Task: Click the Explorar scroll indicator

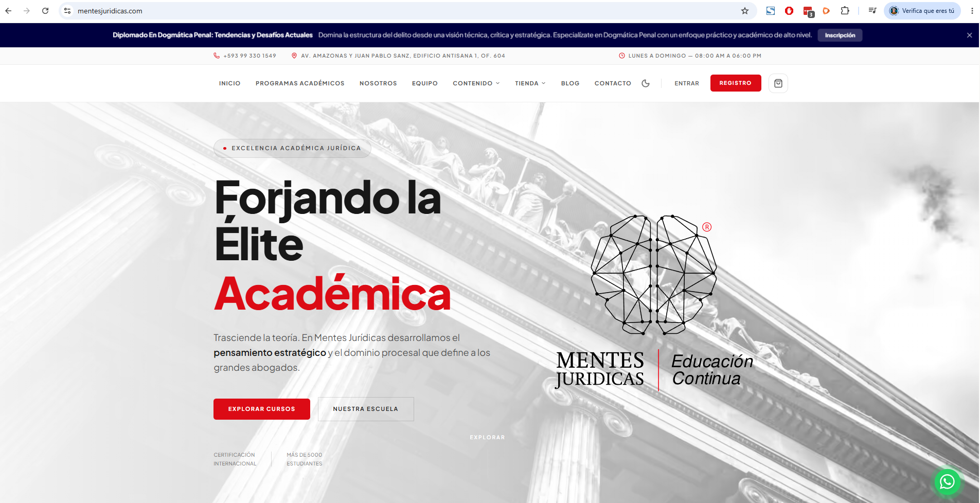Action: click(x=487, y=437)
